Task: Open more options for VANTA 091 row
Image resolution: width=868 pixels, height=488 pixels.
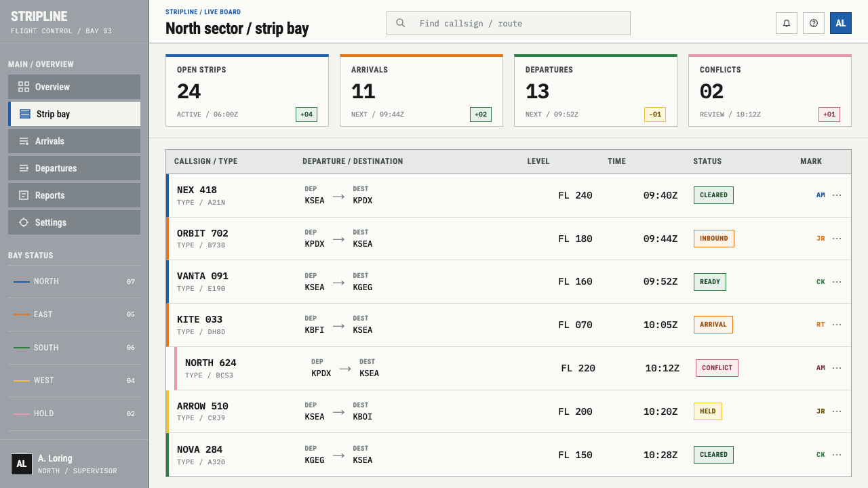Action: click(x=837, y=282)
